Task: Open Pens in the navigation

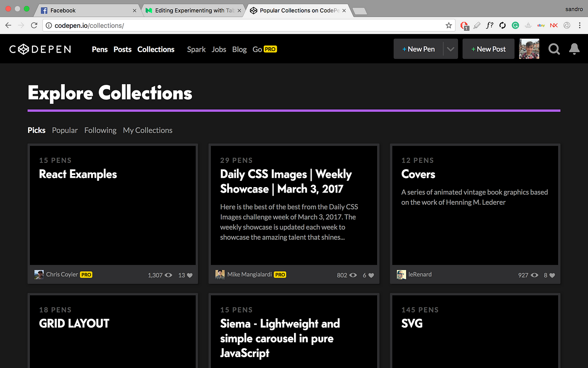Action: coord(100,49)
